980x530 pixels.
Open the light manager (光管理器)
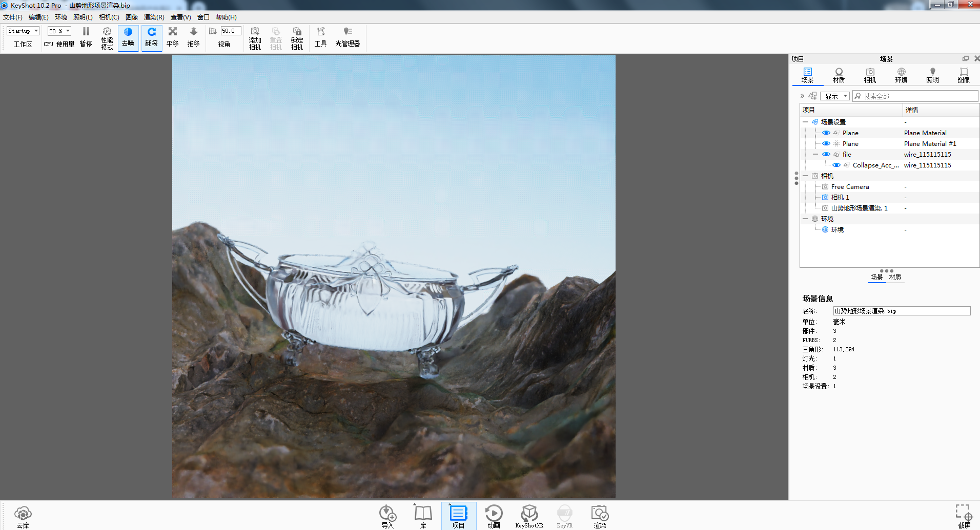coord(348,37)
